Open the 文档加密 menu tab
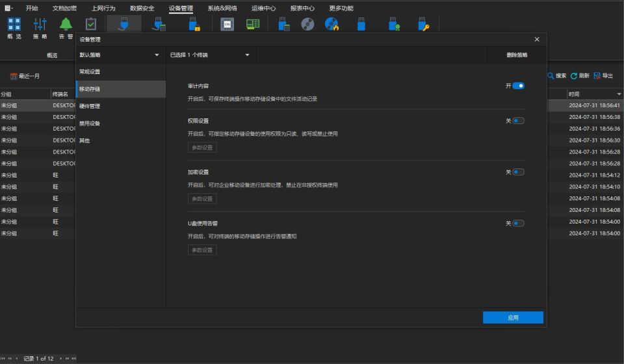 (64, 8)
